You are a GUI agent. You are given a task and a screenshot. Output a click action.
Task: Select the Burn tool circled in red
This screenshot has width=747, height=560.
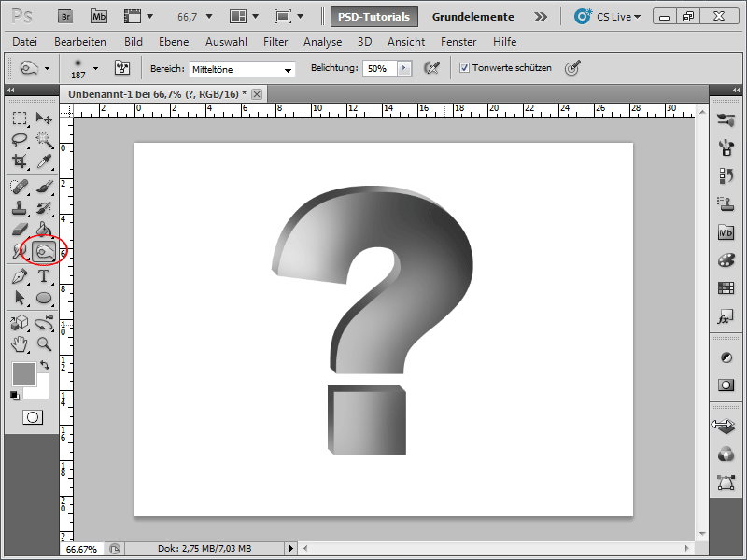point(44,251)
